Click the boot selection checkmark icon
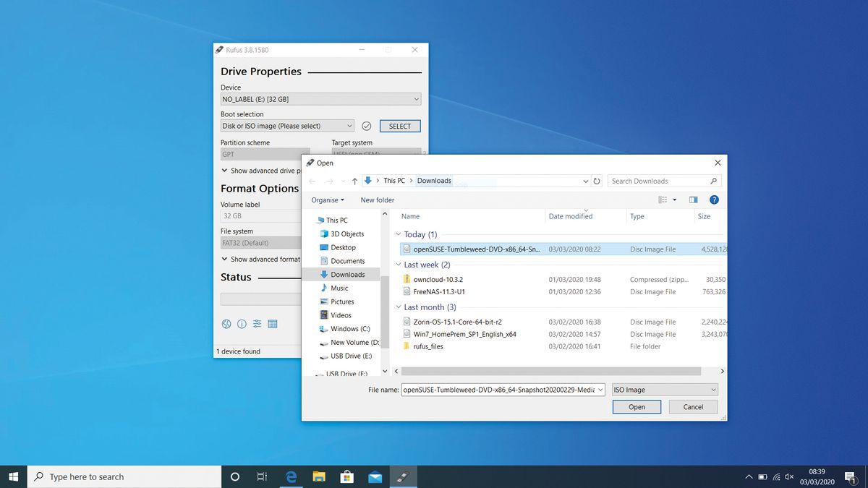 367,126
